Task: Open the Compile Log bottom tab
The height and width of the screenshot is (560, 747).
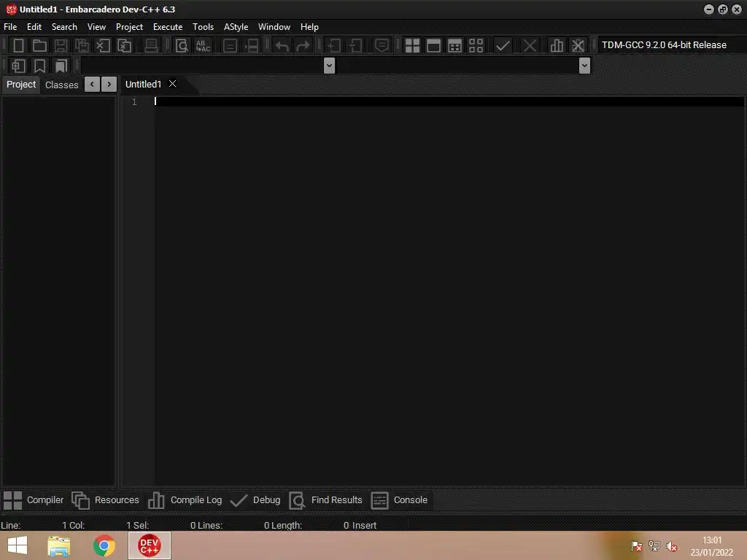Action: (185, 500)
